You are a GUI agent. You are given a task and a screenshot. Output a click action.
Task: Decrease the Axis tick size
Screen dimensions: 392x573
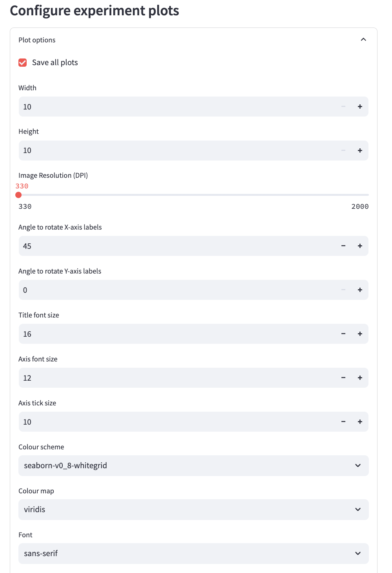click(x=343, y=422)
